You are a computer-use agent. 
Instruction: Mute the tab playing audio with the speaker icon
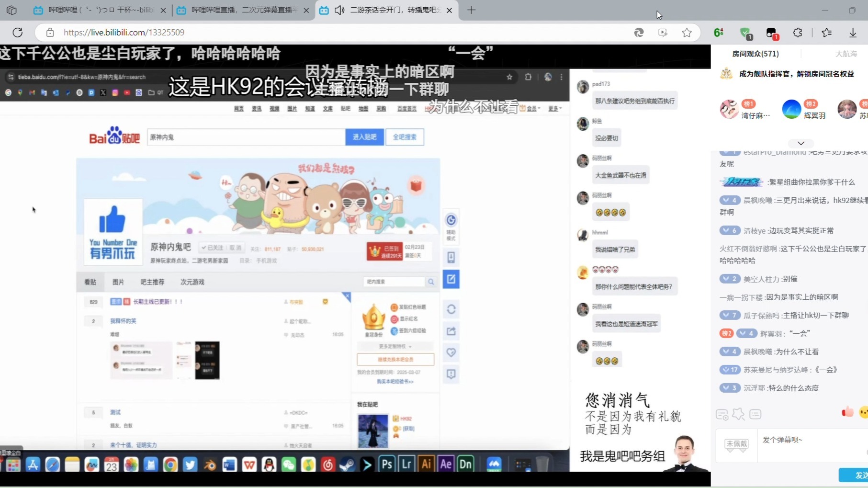[339, 10]
